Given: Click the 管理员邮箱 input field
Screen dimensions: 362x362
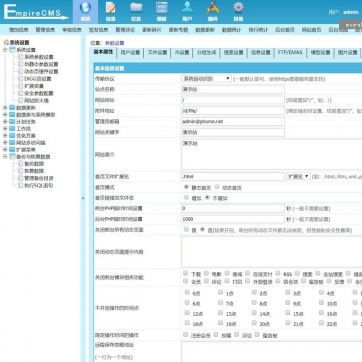Looking at the screenshot, I should (x=233, y=122).
